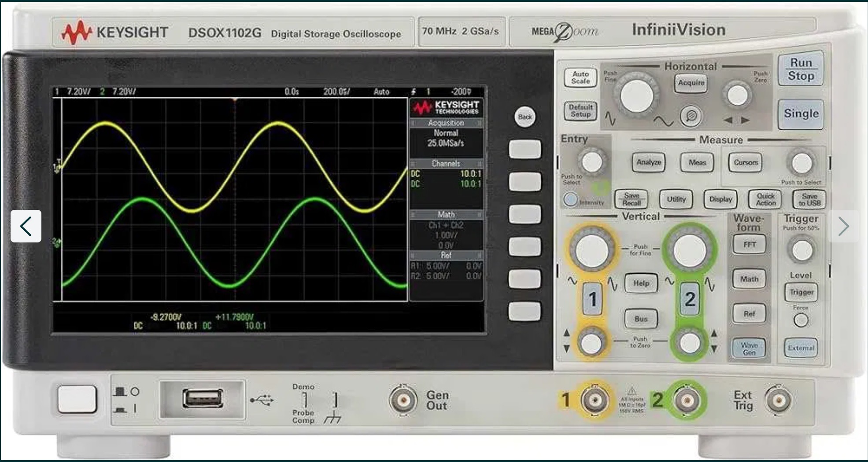
Task: Click the '-9.2700V' offset readout
Action: point(166,317)
